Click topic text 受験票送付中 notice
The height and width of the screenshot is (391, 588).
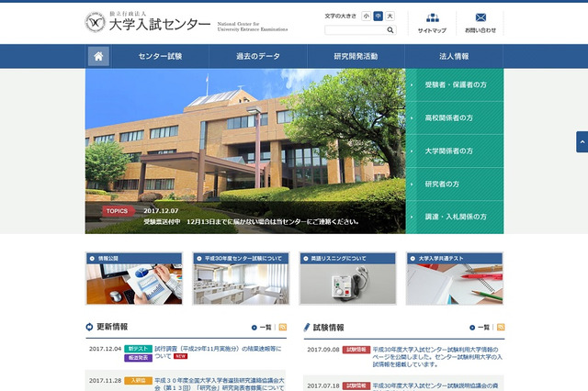(x=251, y=222)
